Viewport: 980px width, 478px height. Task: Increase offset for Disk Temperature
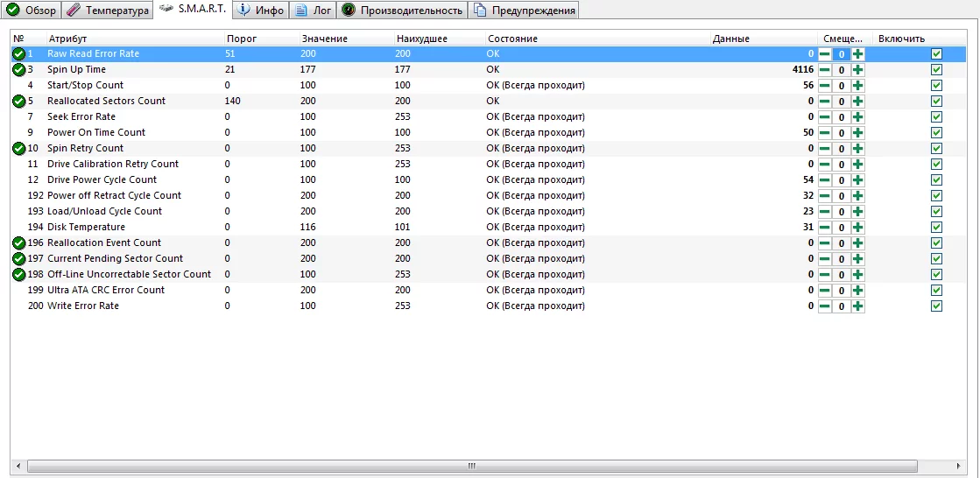(858, 228)
